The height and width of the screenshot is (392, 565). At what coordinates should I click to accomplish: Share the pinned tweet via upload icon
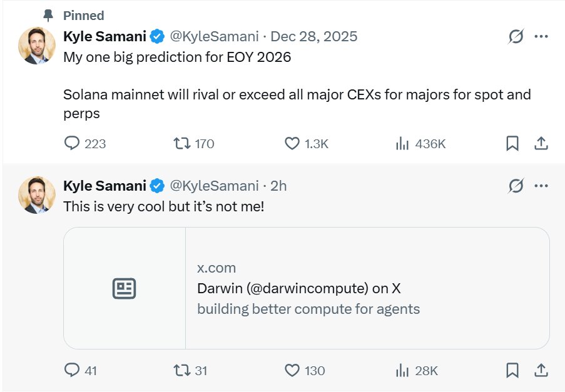[x=541, y=143]
